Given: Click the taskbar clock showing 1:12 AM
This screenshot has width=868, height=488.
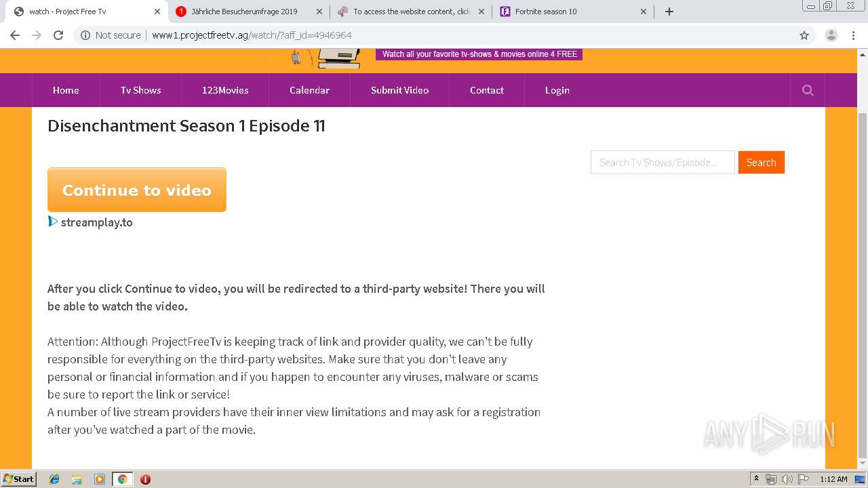Looking at the screenshot, I should [833, 479].
